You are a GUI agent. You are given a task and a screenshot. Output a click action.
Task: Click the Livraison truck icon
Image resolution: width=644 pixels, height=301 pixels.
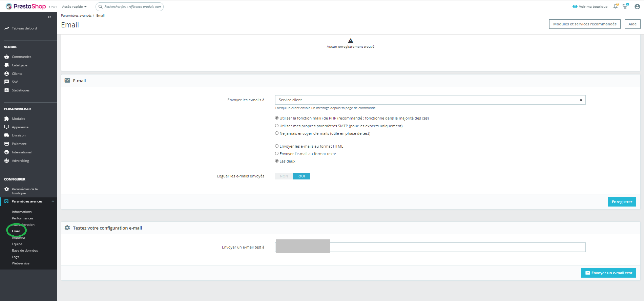6,135
